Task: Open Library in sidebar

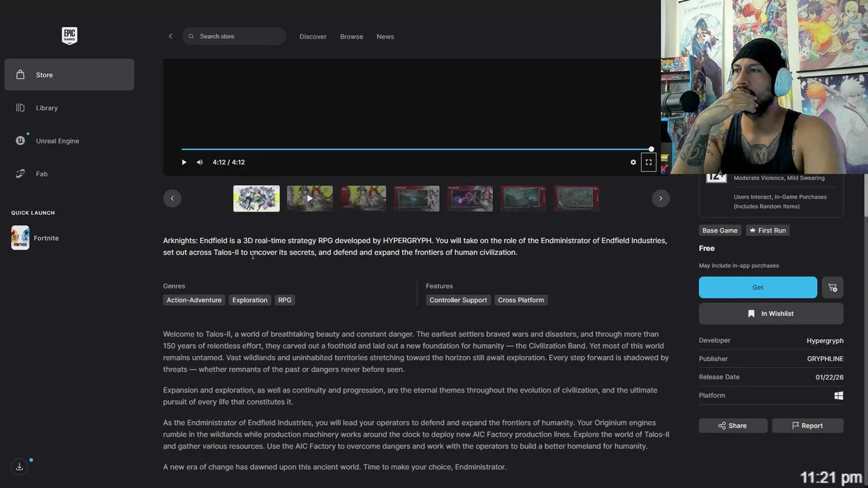Action: pos(69,108)
